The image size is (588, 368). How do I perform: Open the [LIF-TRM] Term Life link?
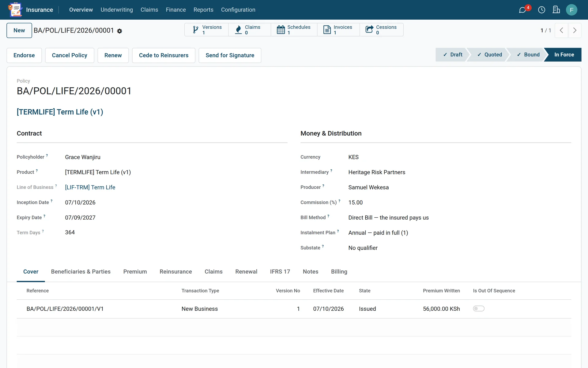(90, 187)
